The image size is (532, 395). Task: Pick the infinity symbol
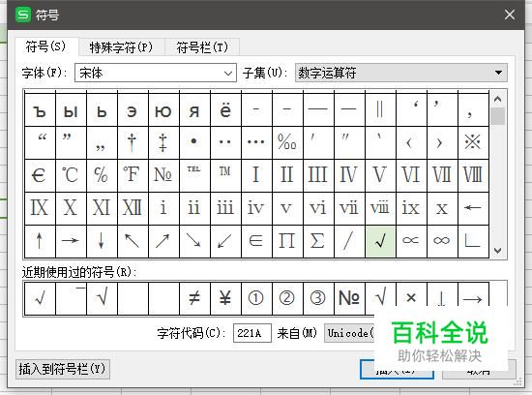click(x=442, y=241)
